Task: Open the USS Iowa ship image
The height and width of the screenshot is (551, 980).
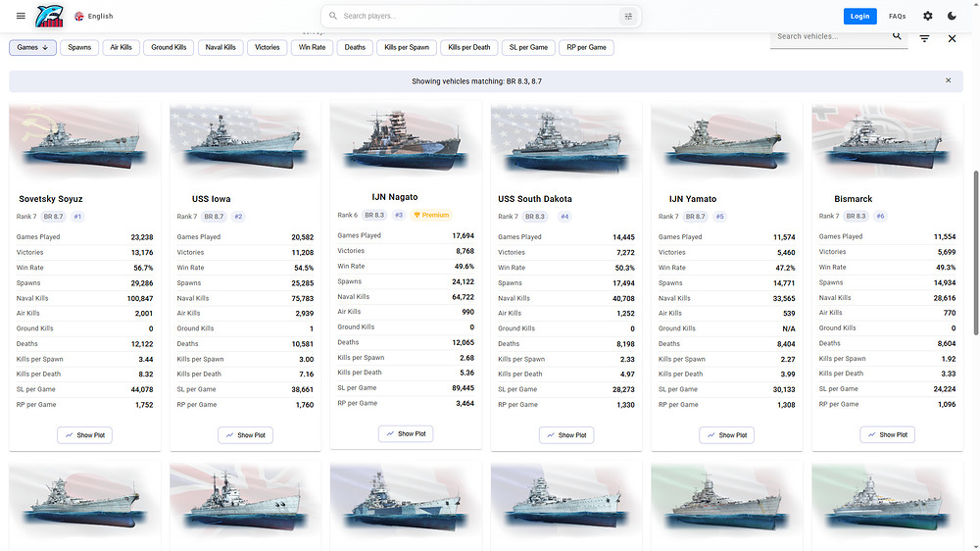Action: tap(246, 142)
